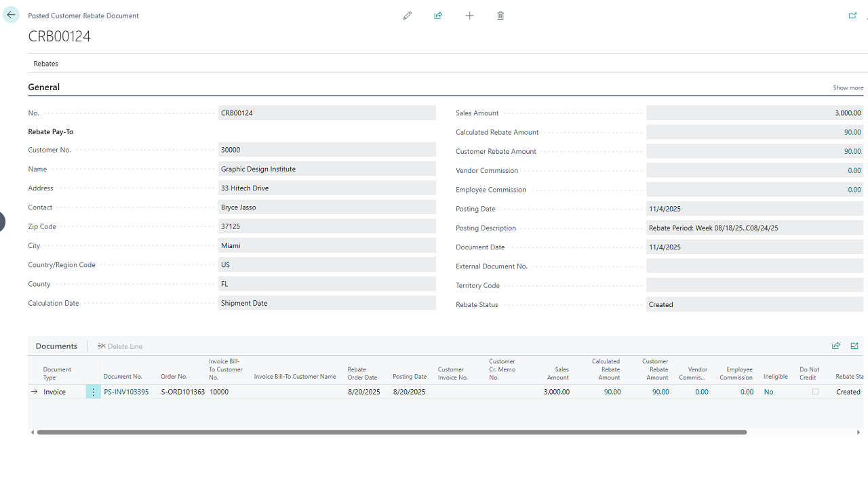
Task: Toggle the Do Not Credit checkbox
Action: point(815,392)
